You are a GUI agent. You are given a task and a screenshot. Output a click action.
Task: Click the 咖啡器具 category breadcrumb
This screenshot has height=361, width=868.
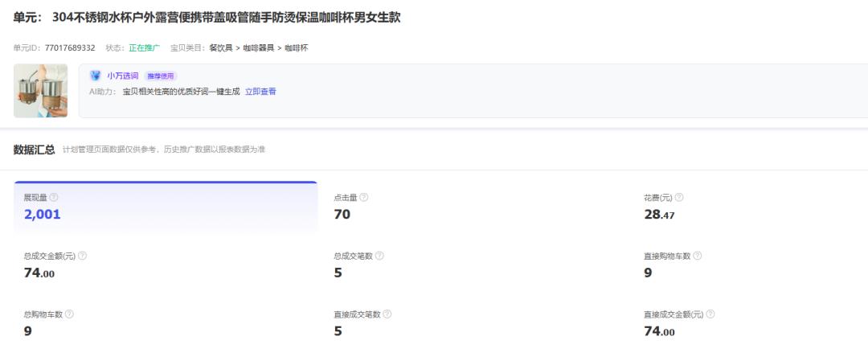coord(259,48)
